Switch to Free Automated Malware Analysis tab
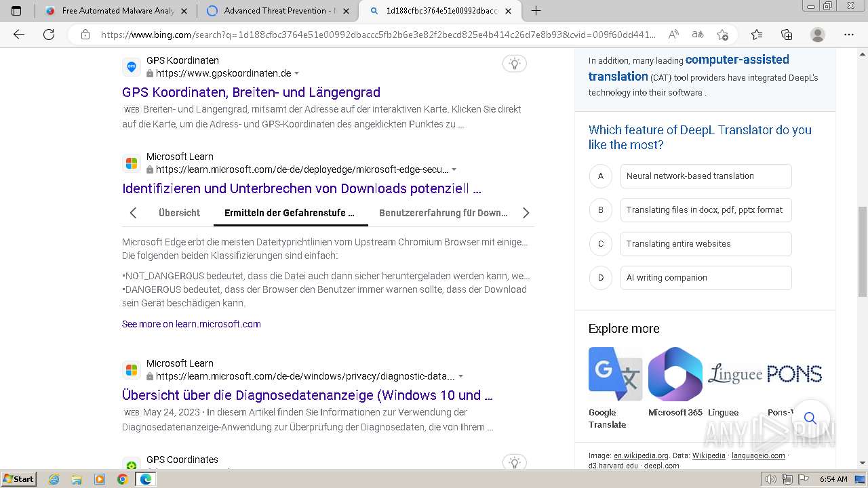The height and width of the screenshot is (488, 868). pyautogui.click(x=115, y=11)
